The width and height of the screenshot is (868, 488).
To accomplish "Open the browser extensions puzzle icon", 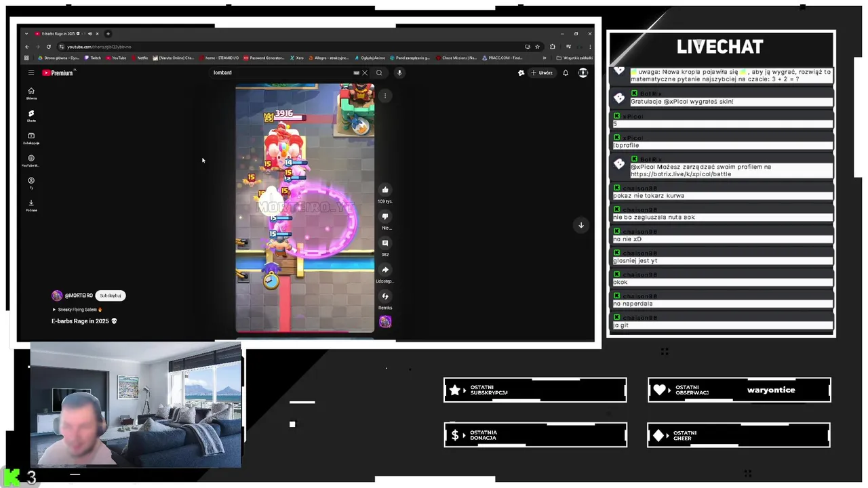I will pyautogui.click(x=552, y=47).
